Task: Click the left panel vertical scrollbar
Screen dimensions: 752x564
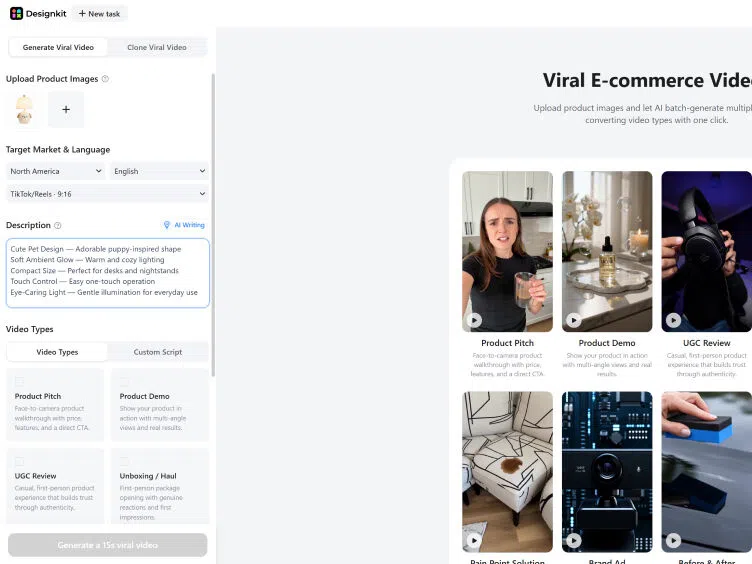Action: (213, 225)
